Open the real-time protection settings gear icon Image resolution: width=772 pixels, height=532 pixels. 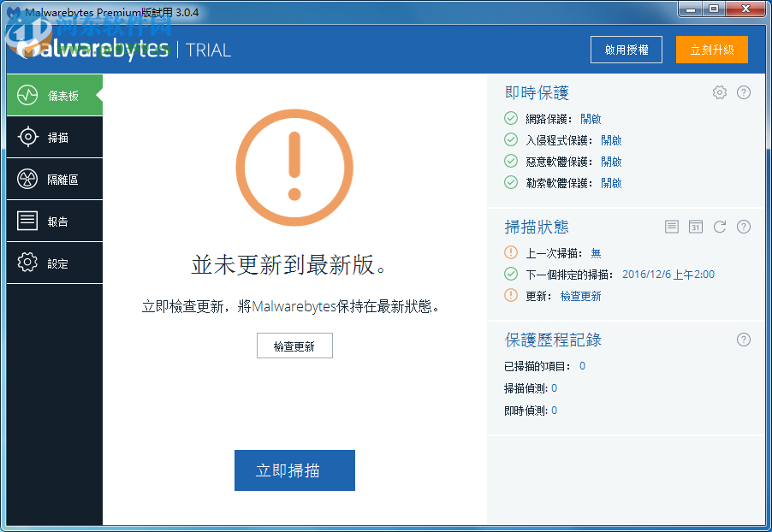719,92
